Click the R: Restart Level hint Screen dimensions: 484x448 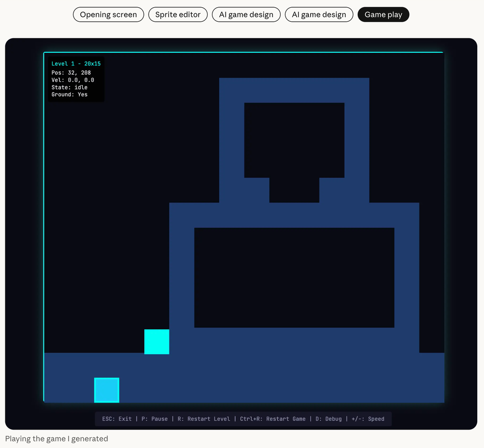tap(204, 419)
